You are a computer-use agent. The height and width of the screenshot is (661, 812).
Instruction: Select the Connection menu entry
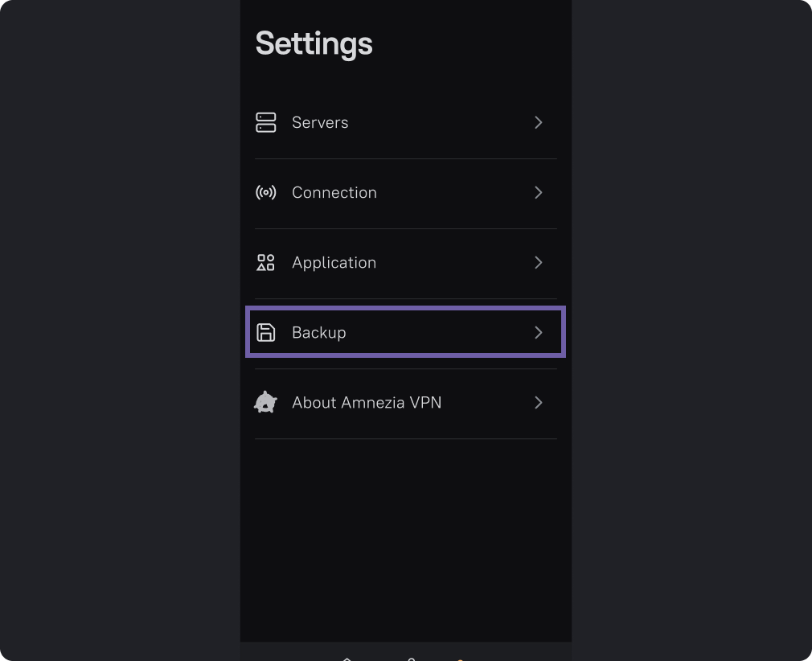[x=334, y=192]
